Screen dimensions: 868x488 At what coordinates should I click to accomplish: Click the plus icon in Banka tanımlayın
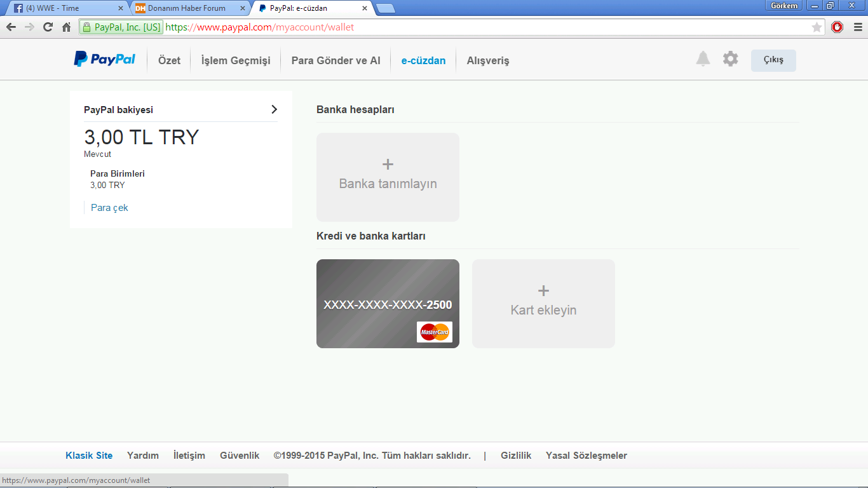tap(388, 165)
